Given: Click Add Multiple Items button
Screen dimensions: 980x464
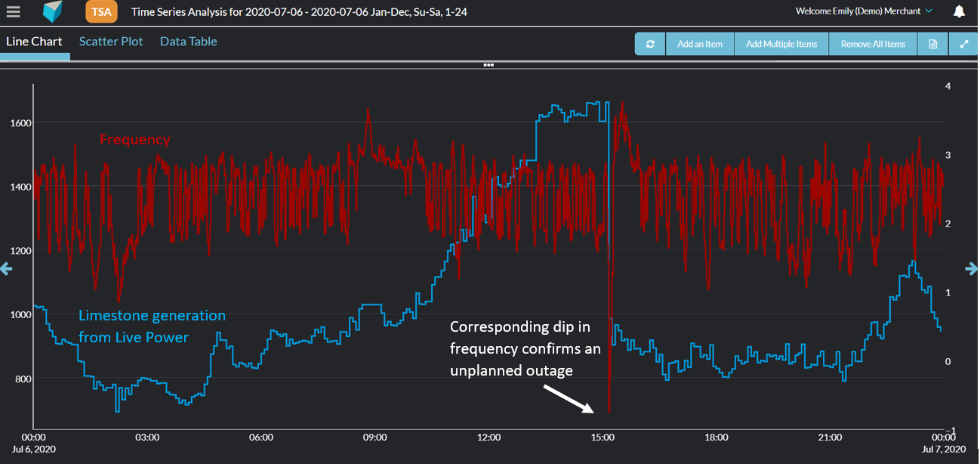Looking at the screenshot, I should pos(781,44).
